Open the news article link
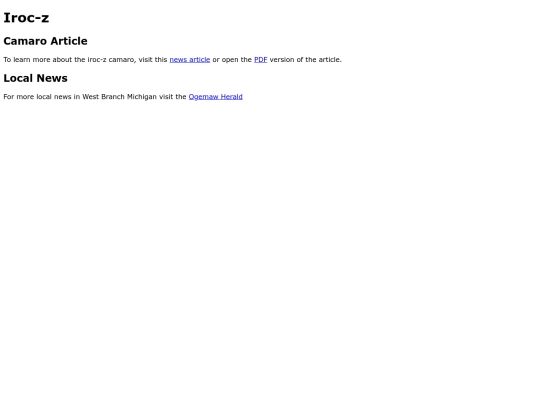 pyautogui.click(x=190, y=60)
